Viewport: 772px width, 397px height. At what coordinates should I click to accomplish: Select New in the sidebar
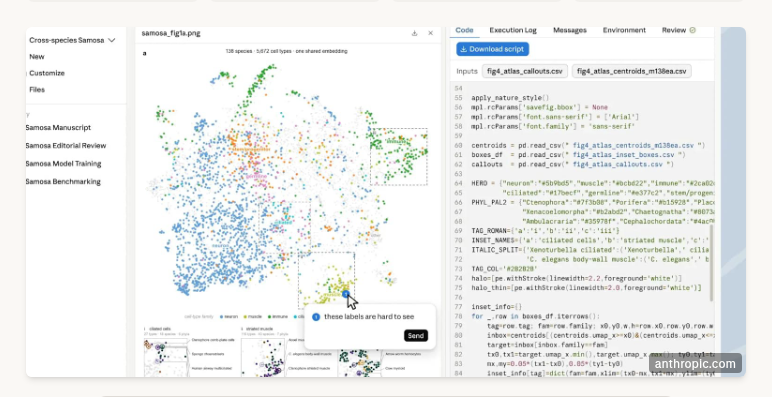click(x=36, y=57)
